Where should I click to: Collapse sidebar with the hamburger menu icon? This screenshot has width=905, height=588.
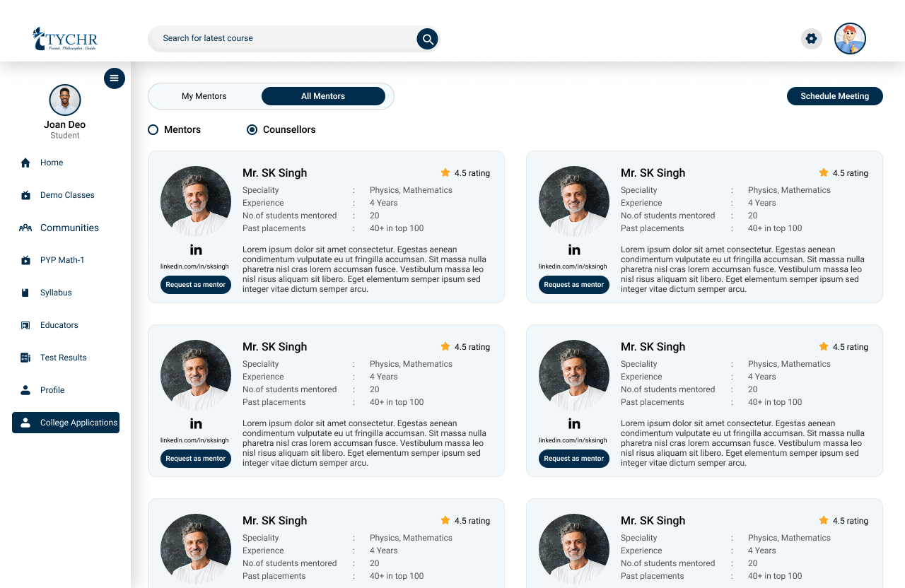115,78
